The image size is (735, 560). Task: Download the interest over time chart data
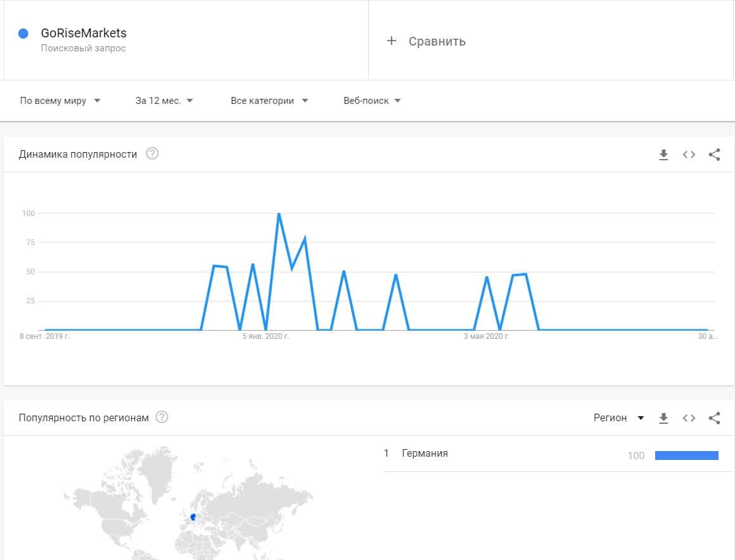[663, 155]
